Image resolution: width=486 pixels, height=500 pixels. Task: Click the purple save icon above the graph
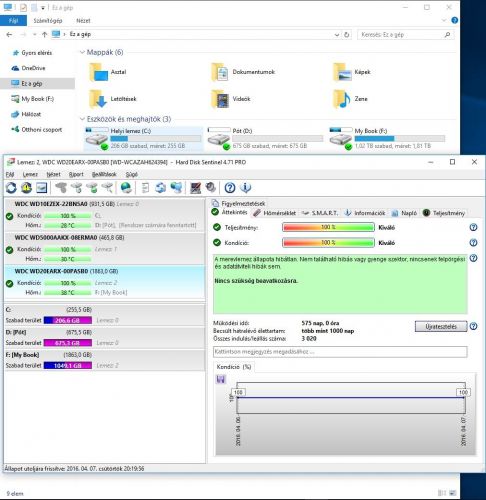[x=221, y=379]
